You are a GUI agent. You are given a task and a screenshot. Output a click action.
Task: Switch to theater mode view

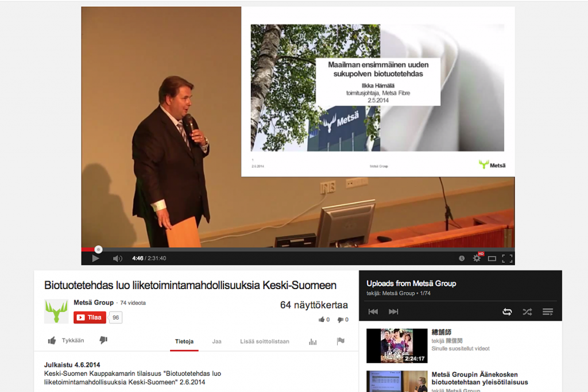(x=492, y=258)
